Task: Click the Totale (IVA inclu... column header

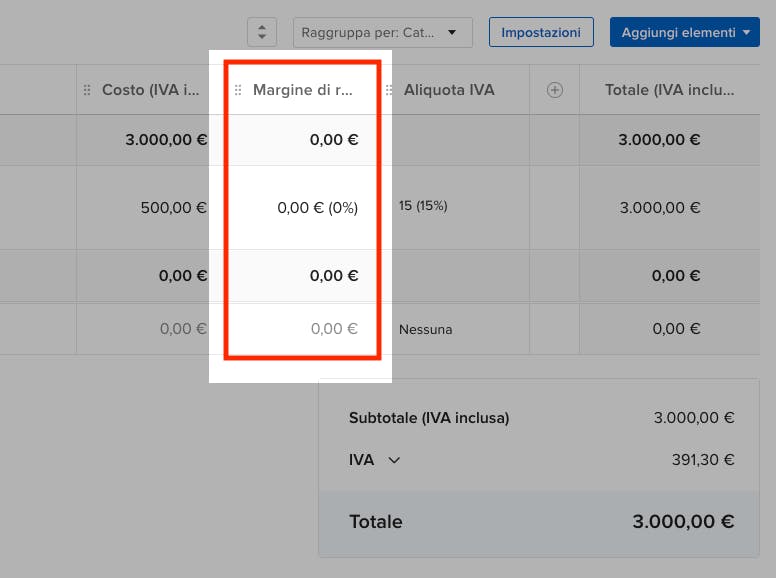Action: click(x=669, y=90)
